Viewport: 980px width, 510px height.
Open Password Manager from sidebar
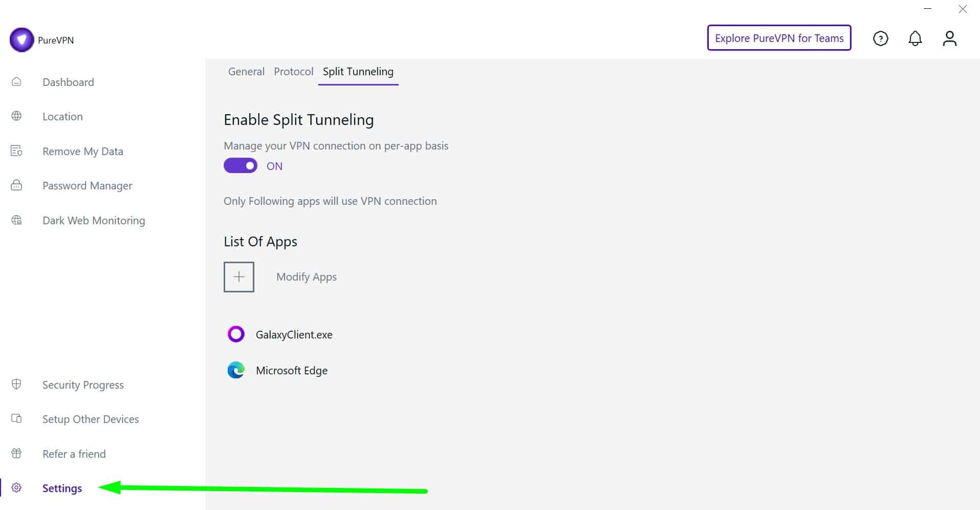click(88, 185)
